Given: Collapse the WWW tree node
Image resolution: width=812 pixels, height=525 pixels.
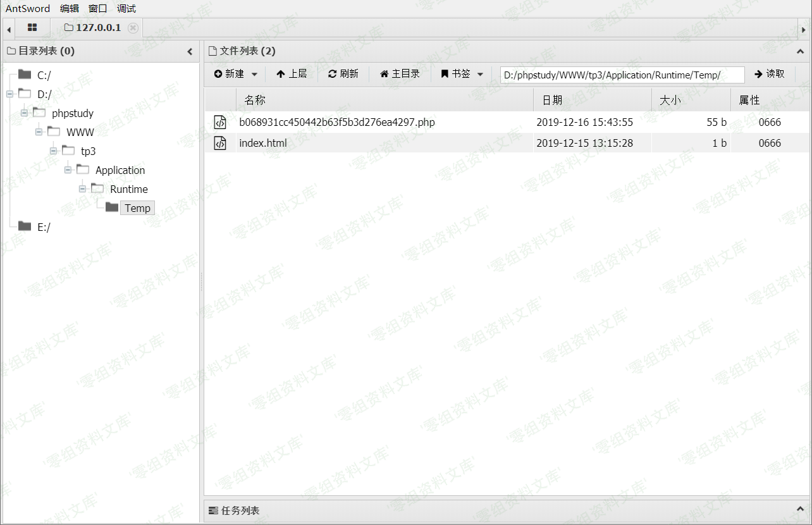Looking at the screenshot, I should (39, 132).
